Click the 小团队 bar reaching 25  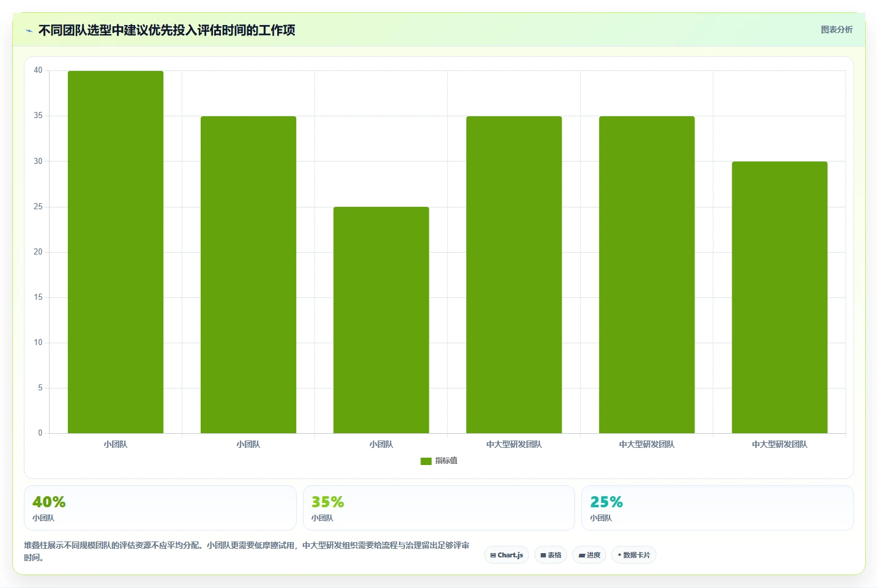381,320
